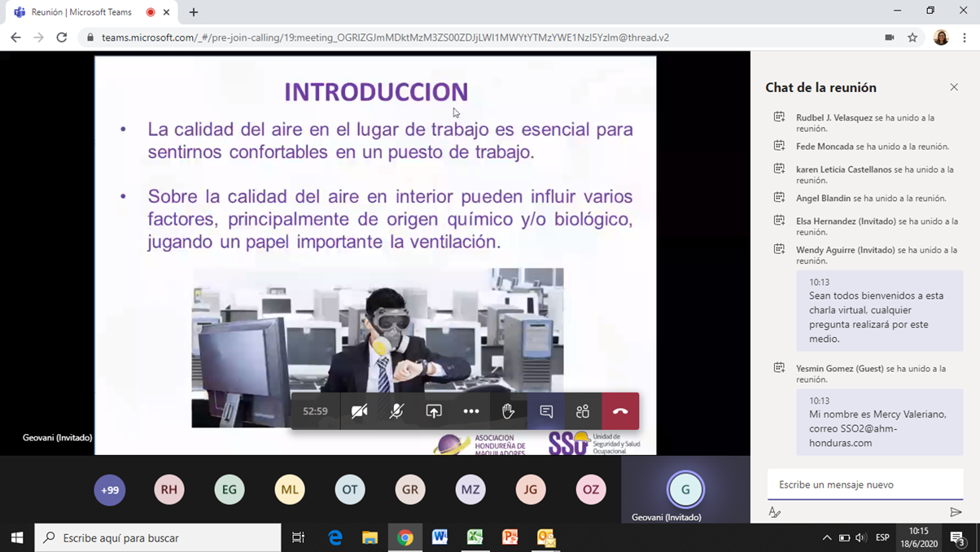This screenshot has width=980, height=552.
Task: Open Task View on the taskbar
Action: point(299,537)
